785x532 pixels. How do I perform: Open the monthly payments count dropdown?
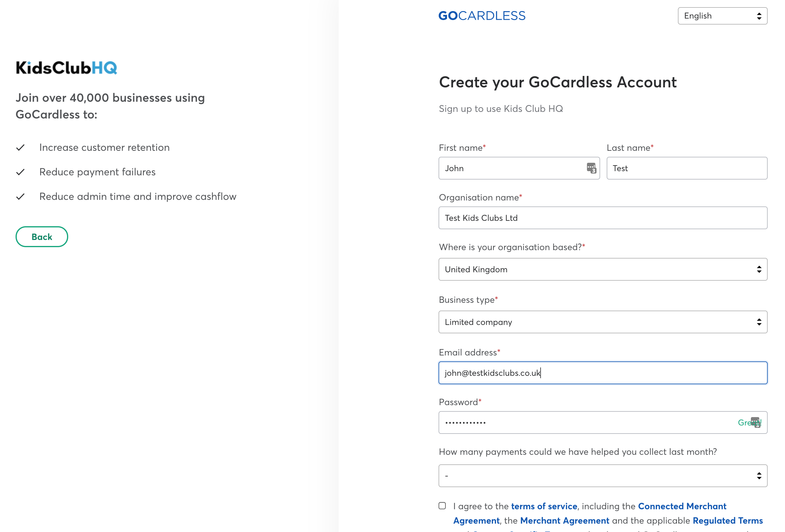point(603,475)
